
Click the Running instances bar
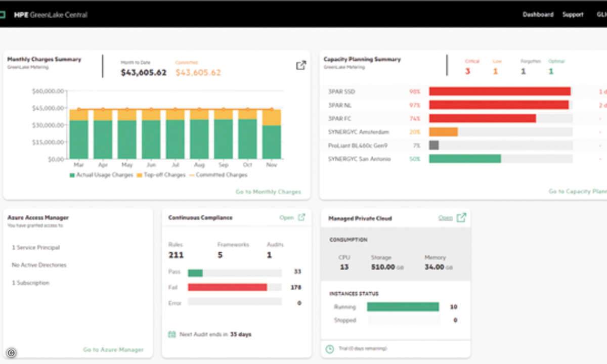(403, 307)
